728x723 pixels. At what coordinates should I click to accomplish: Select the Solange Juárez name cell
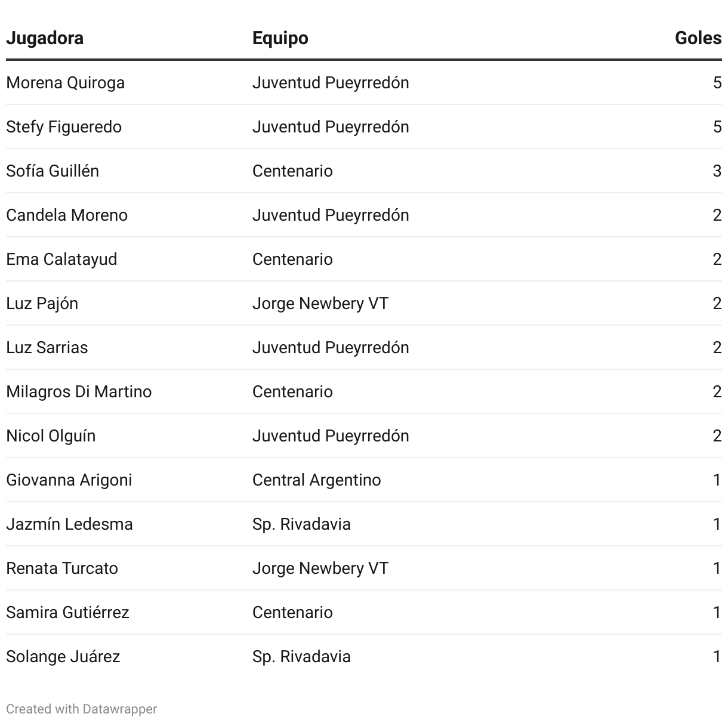click(63, 656)
